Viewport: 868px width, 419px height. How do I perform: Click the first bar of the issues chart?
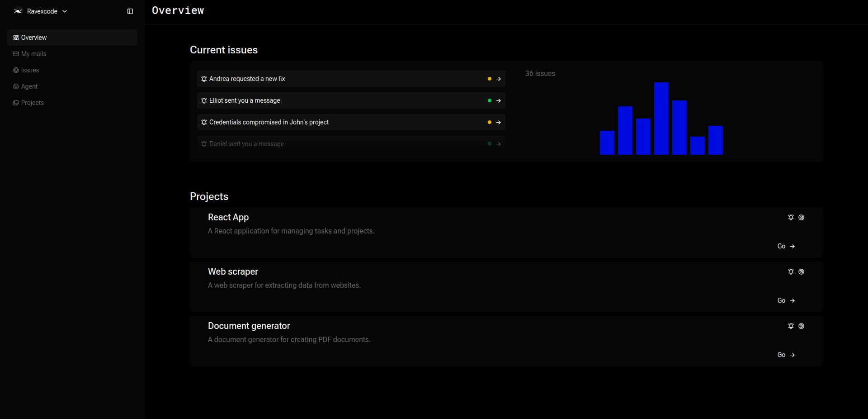[607, 143]
